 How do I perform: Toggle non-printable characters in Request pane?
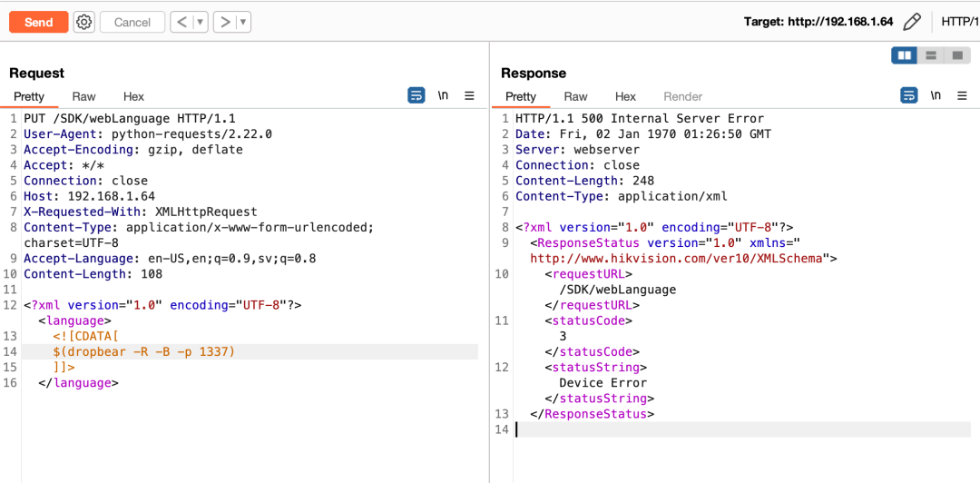pyautogui.click(x=443, y=95)
